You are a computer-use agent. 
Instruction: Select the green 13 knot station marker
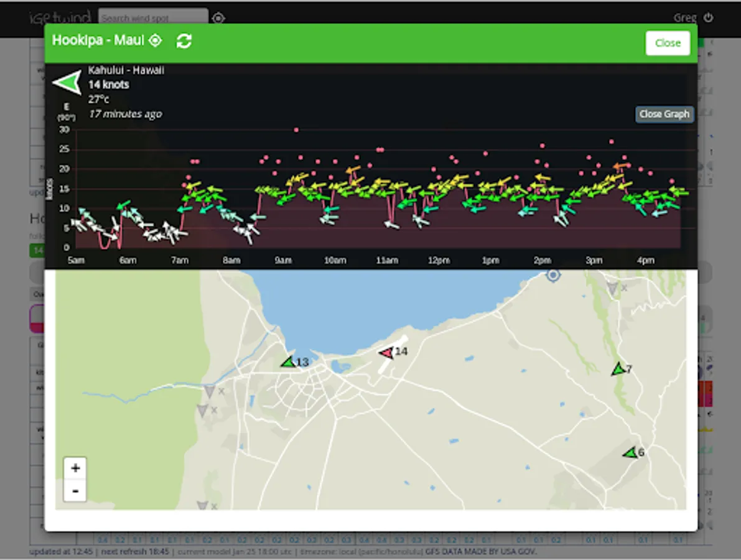click(x=288, y=362)
